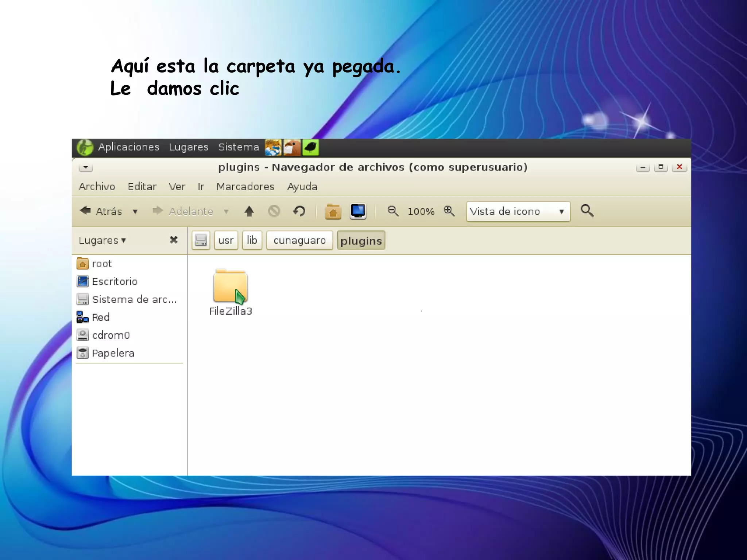
Task: Open search with the magnifying glass icon
Action: click(x=587, y=211)
